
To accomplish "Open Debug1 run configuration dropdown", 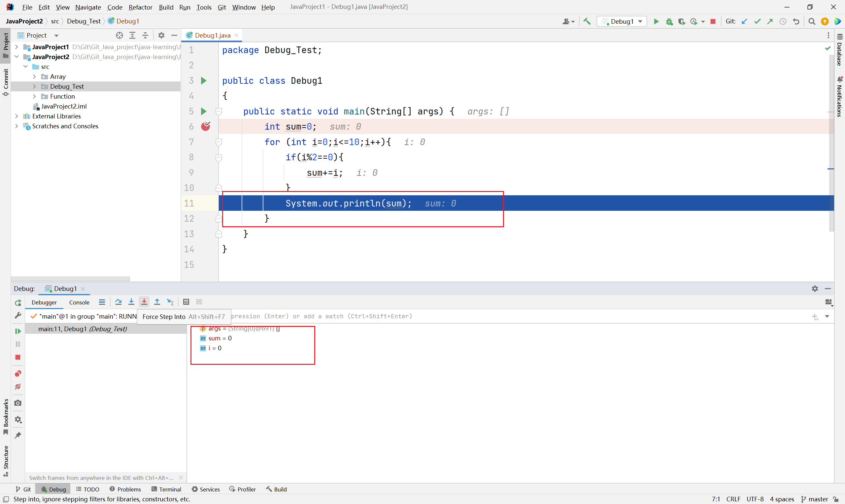I will [622, 21].
